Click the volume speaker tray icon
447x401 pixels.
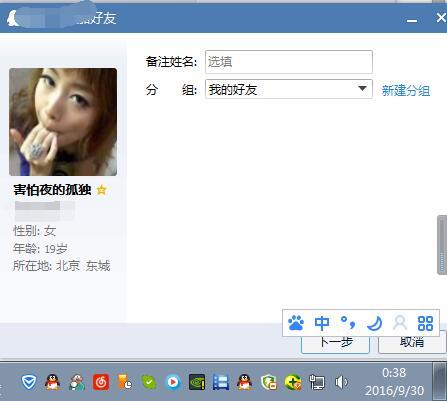tap(341, 382)
